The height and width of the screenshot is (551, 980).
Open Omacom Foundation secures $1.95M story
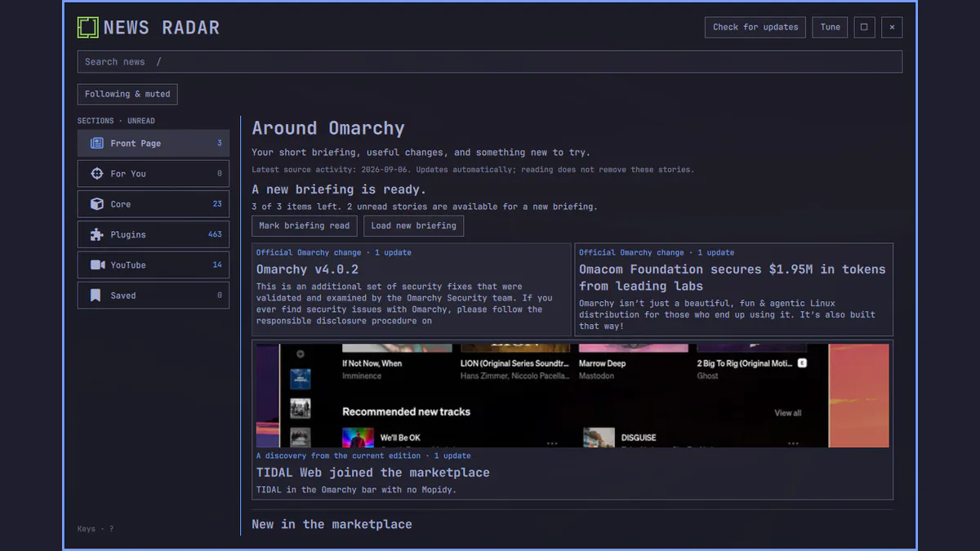[733, 290]
